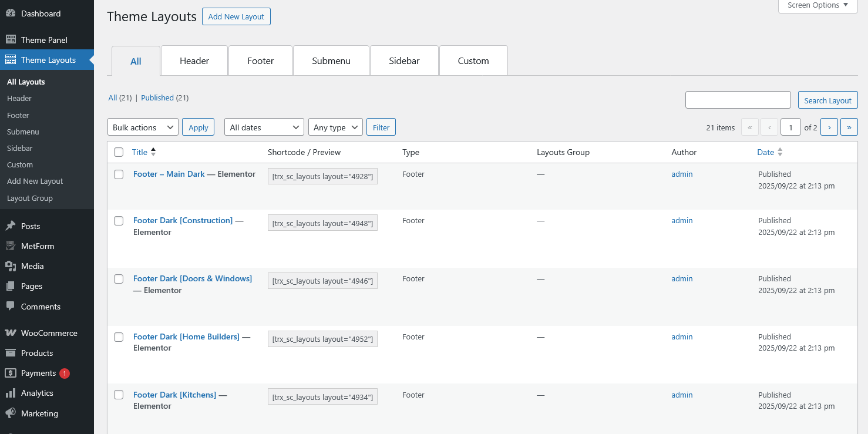Click the Add New Layout button

(236, 16)
